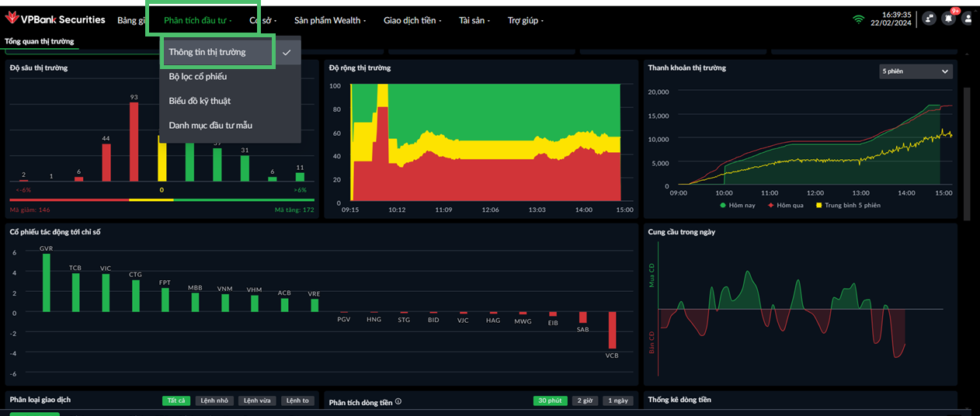Expand the 5 phiên dropdown
Image resolution: width=980 pixels, height=416 pixels.
click(x=916, y=71)
